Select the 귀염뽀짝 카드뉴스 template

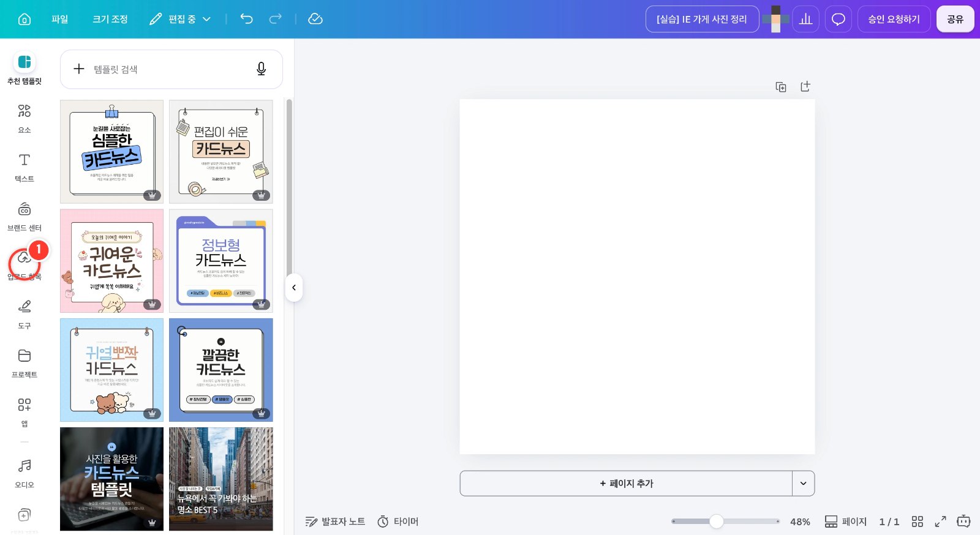[111, 370]
